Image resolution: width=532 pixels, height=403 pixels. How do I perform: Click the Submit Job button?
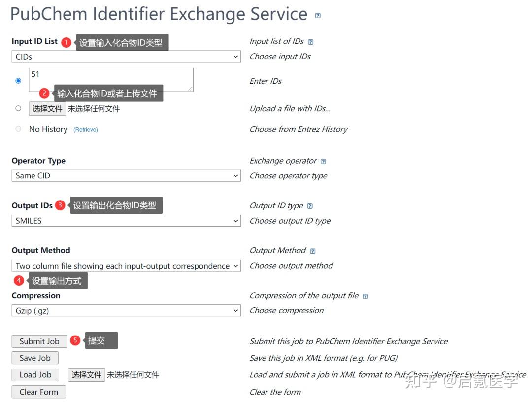click(x=39, y=341)
